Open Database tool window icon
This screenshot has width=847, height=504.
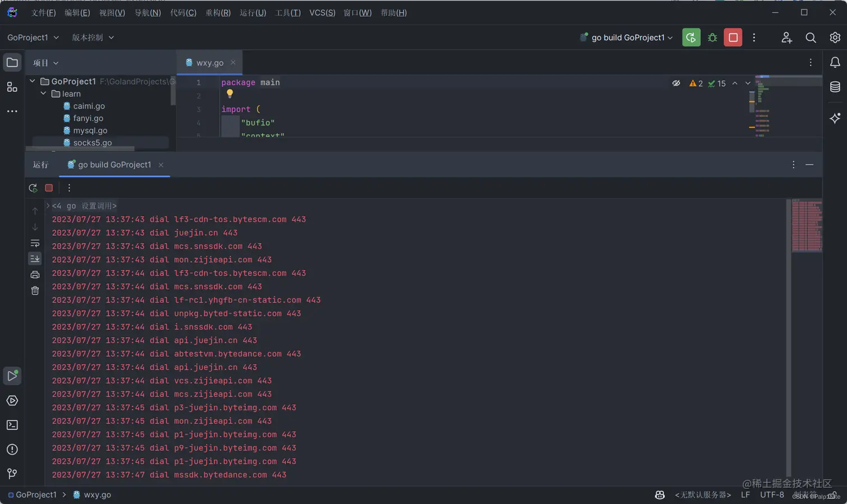point(835,87)
